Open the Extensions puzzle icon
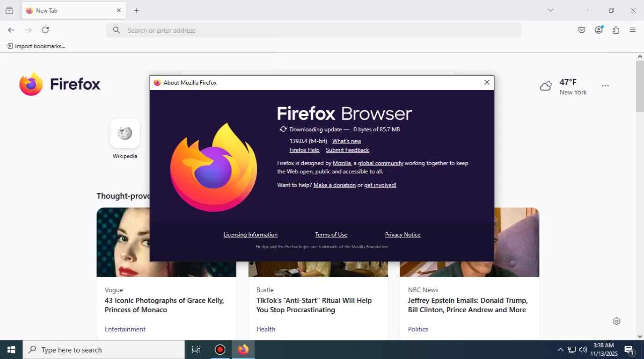 [x=616, y=30]
